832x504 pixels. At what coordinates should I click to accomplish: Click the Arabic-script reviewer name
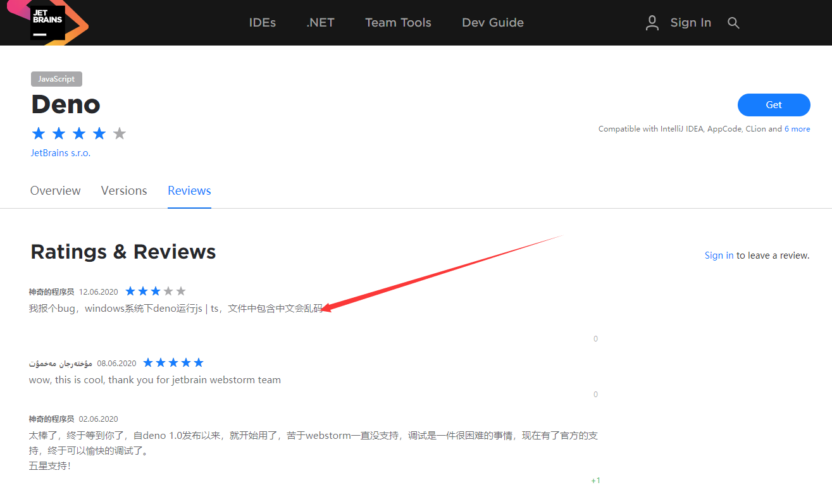(61, 364)
